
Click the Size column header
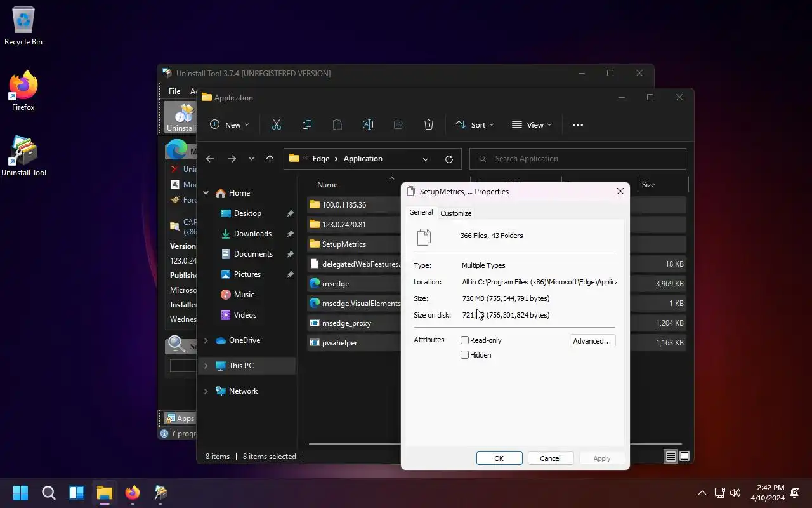tap(648, 185)
